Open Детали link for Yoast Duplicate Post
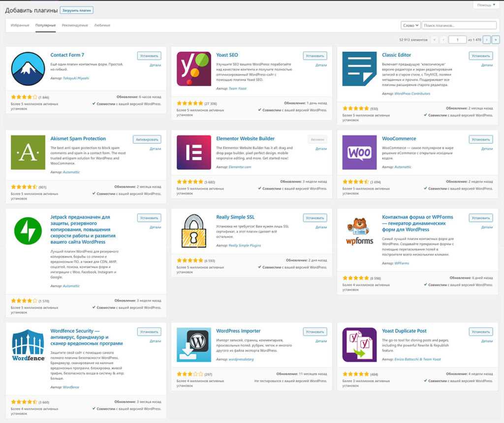This screenshot has height=423, width=504. coord(487,341)
